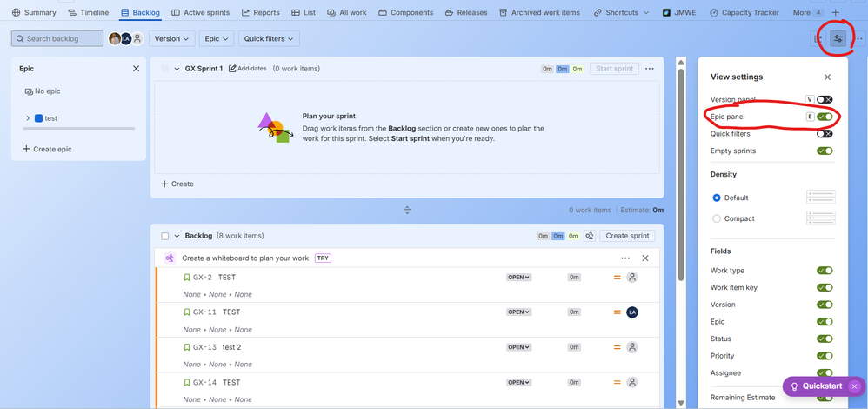This screenshot has width=868, height=409.
Task: Toggle Epic field switch
Action: click(x=825, y=322)
